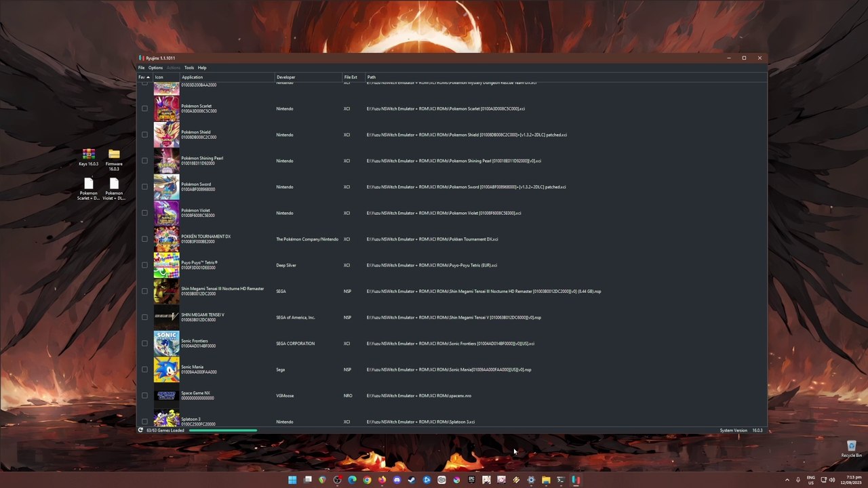This screenshot has width=868, height=488.
Task: Sort games by Application column header
Action: [x=227, y=77]
